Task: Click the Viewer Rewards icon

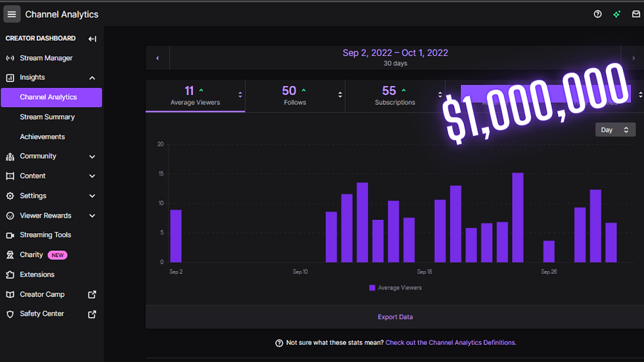Action: (11, 215)
